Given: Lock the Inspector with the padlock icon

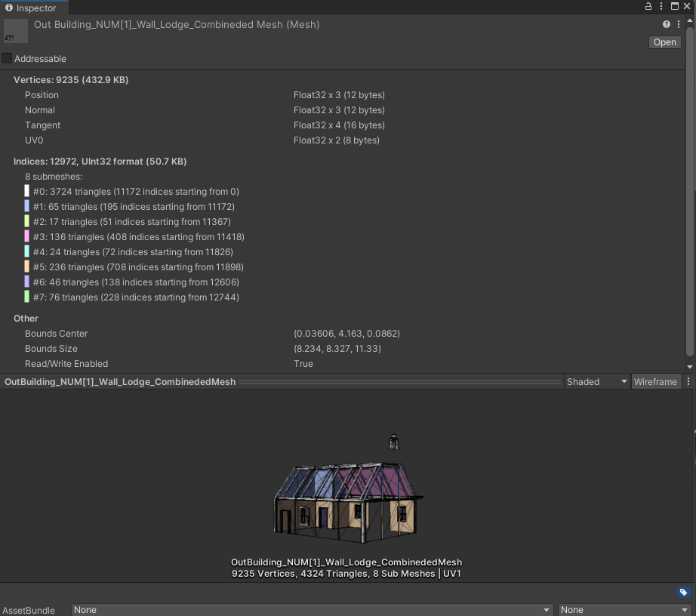Looking at the screenshot, I should coord(648,6).
